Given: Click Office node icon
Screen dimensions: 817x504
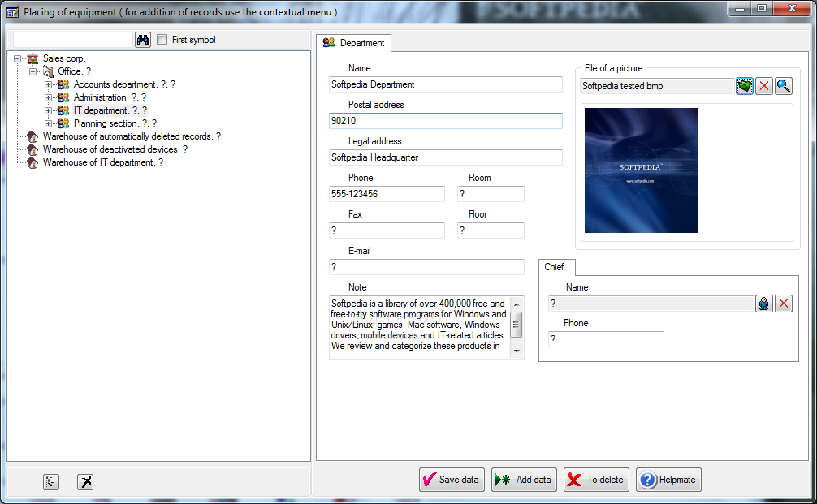Looking at the screenshot, I should coord(49,71).
